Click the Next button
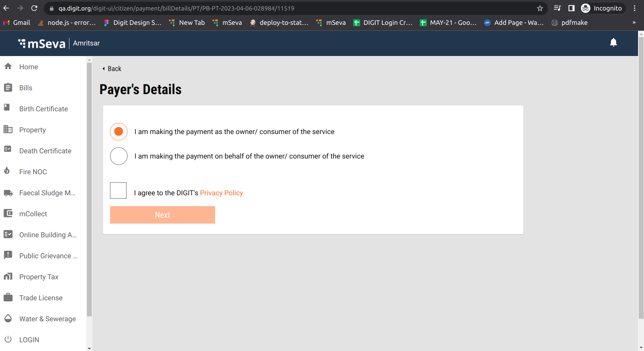This screenshot has height=351, width=644. tap(163, 215)
